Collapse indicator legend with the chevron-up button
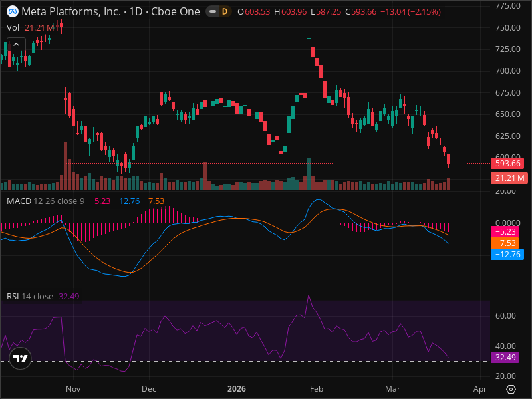 [x=16, y=45]
